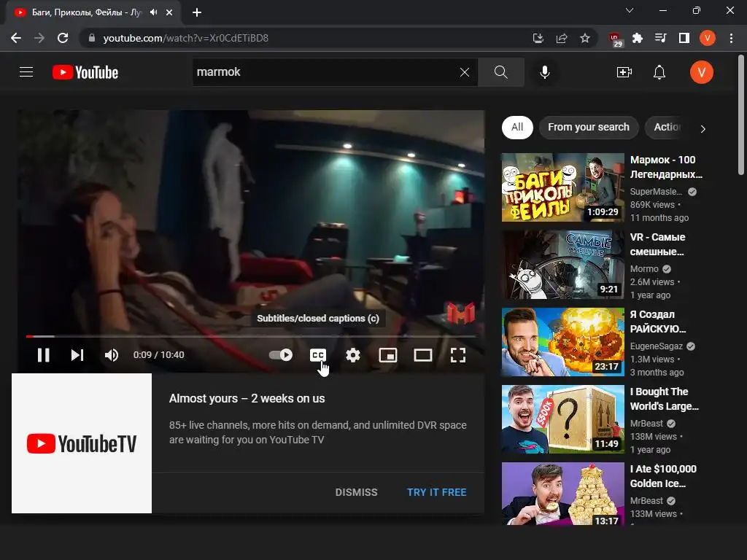This screenshot has height=560, width=747.
Task: Click TRY IT FREE for YouTube TV
Action: tap(436, 492)
